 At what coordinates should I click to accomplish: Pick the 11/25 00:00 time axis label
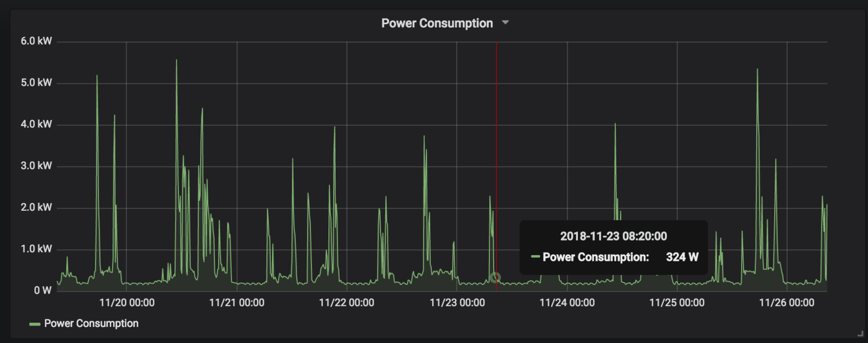pyautogui.click(x=677, y=303)
